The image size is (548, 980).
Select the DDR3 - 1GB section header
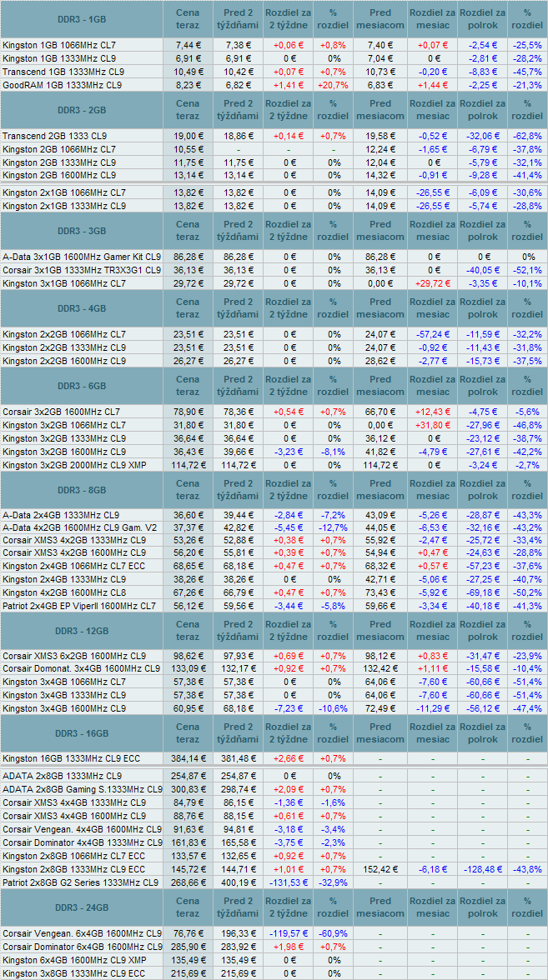click(82, 19)
